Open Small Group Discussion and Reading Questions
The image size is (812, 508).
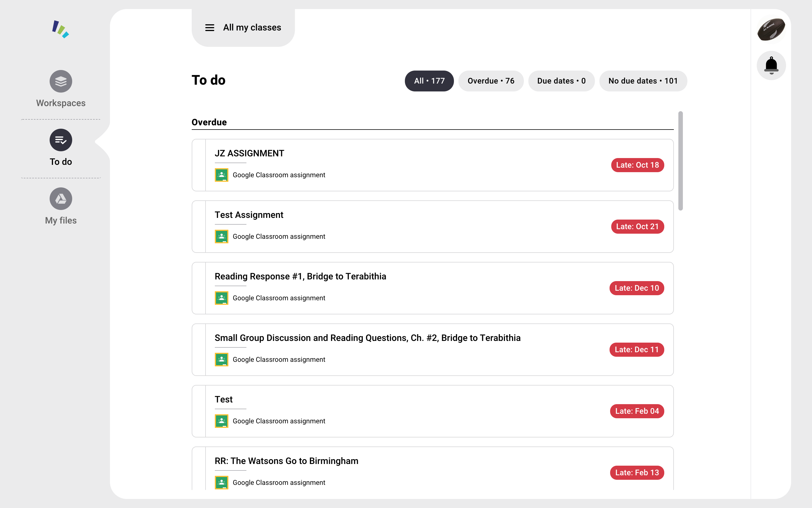367,338
